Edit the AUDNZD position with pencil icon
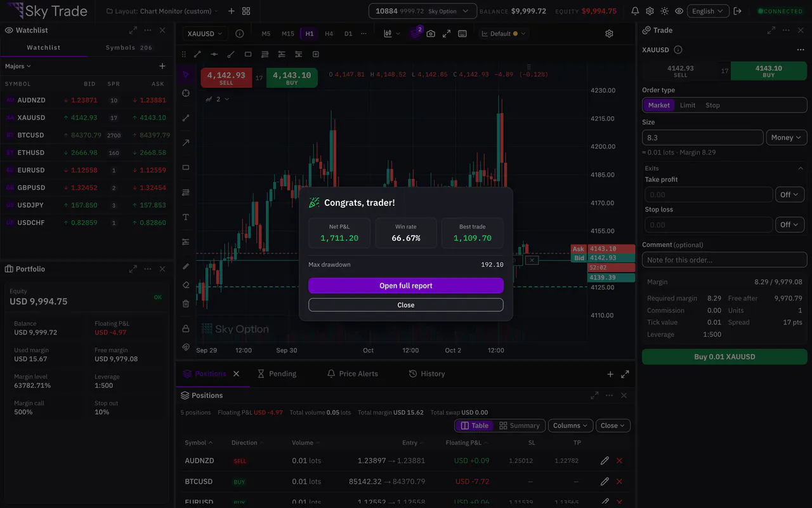The width and height of the screenshot is (812, 508). pyautogui.click(x=605, y=460)
